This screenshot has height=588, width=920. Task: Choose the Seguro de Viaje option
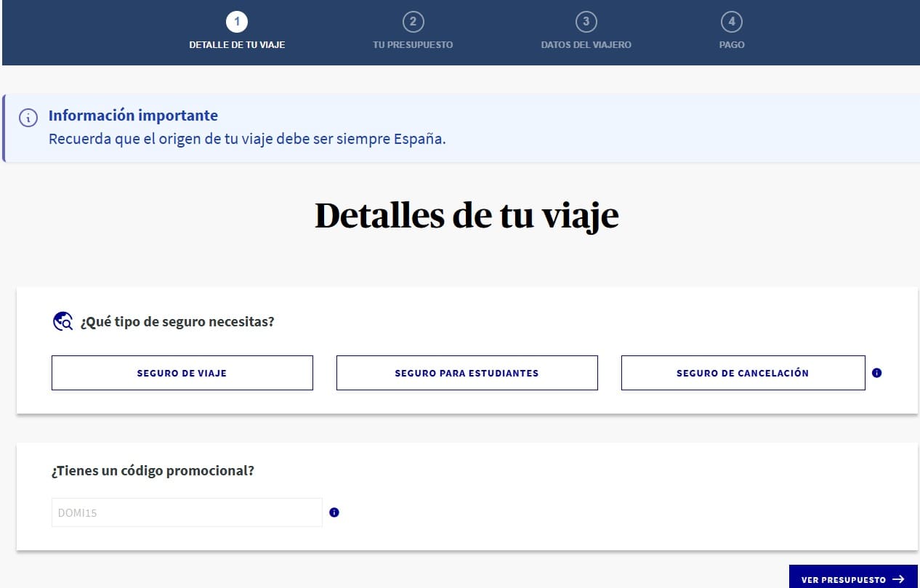182,373
